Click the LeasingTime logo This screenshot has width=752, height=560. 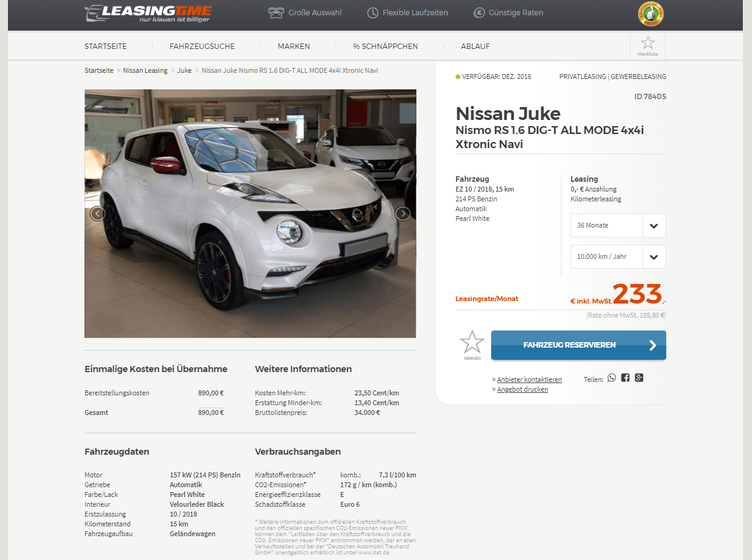148,13
